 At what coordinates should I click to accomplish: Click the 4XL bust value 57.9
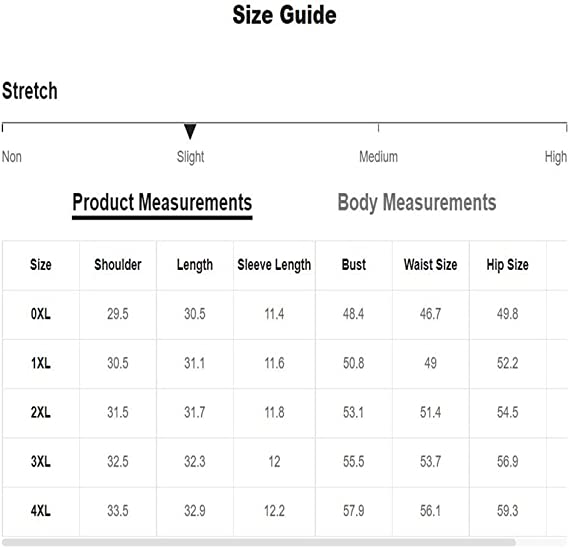[353, 511]
